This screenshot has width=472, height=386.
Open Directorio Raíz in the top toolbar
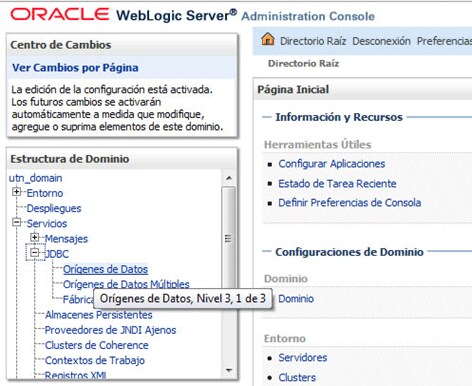(x=313, y=41)
